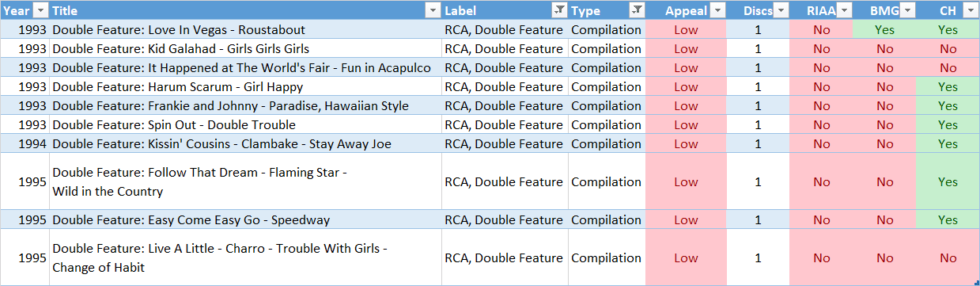Open the Title column filter dropdown

tap(432, 10)
